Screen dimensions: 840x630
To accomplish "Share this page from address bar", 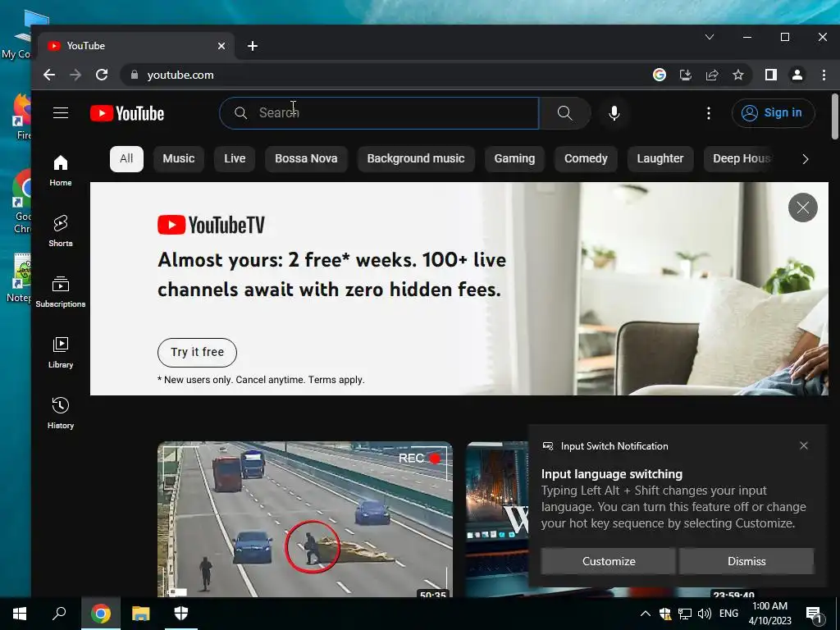I will pyautogui.click(x=712, y=75).
